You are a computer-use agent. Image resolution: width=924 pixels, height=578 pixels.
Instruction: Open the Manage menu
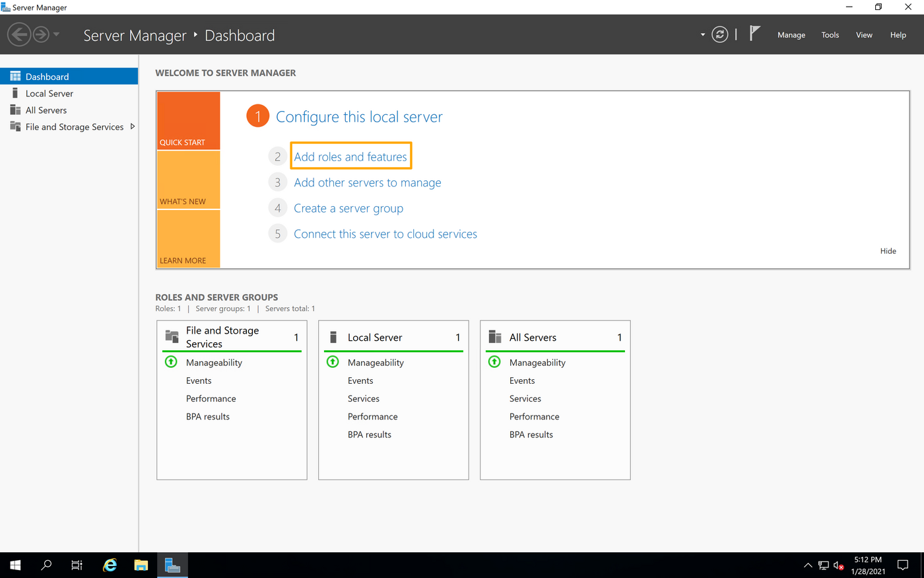coord(791,34)
